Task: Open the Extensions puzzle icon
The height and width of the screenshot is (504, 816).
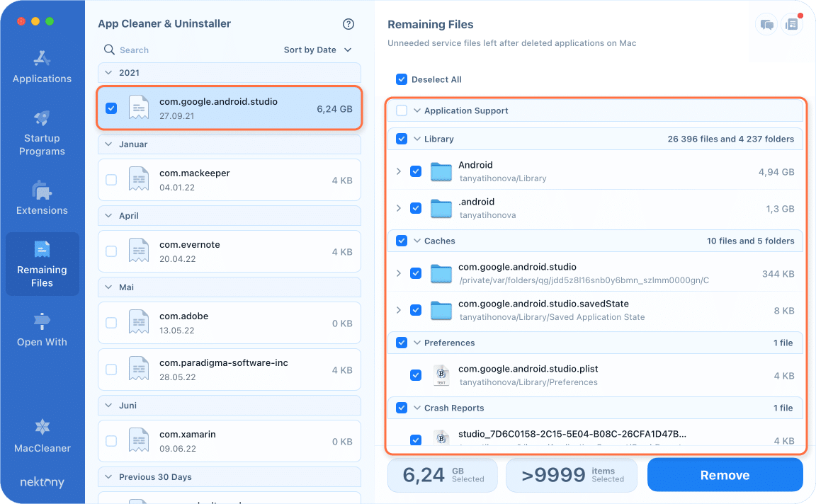Action: click(42, 190)
